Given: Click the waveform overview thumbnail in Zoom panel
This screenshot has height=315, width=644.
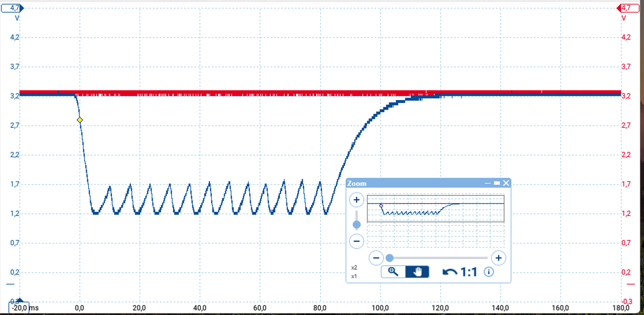Looking at the screenshot, I should (435, 208).
